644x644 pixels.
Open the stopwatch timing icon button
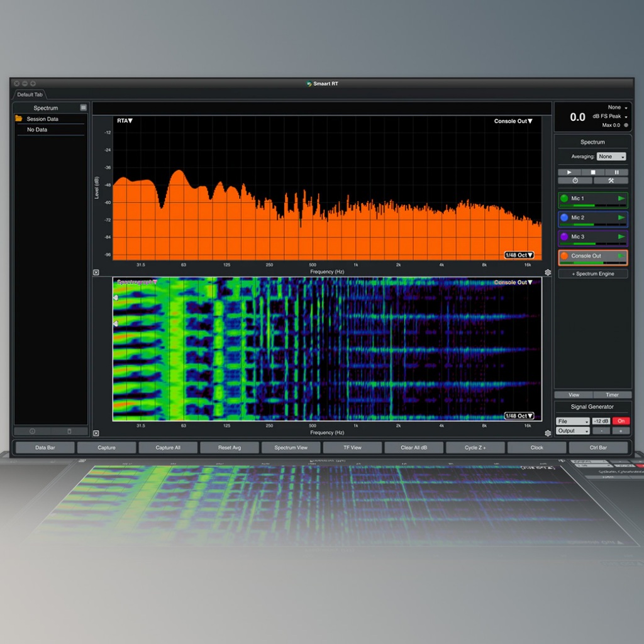(x=575, y=180)
